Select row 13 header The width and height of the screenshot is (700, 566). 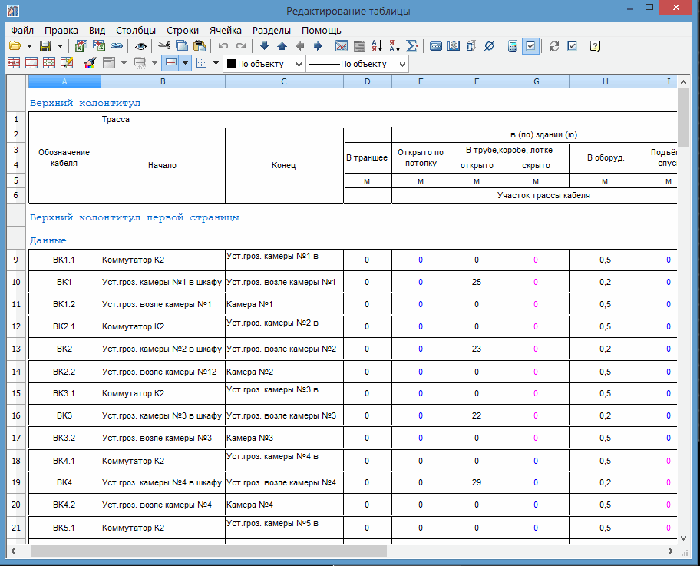[16, 349]
